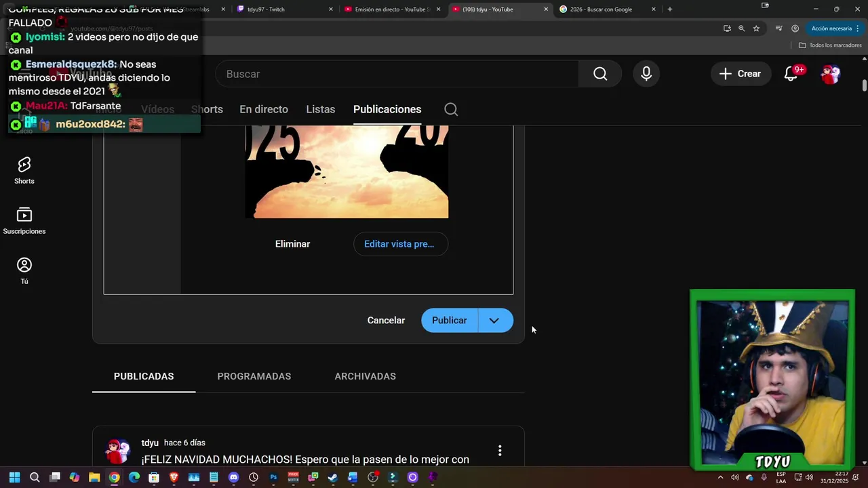
Task: Open YouTube notifications bell
Action: click(x=791, y=74)
